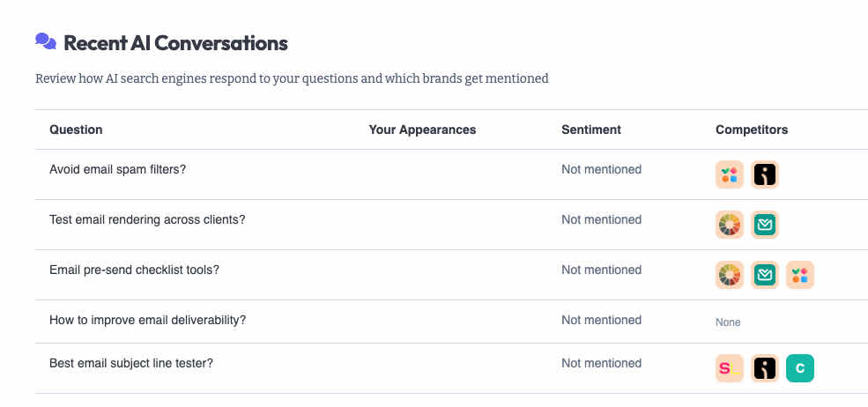Click the black competitor icon in the spam filters row

(765, 174)
